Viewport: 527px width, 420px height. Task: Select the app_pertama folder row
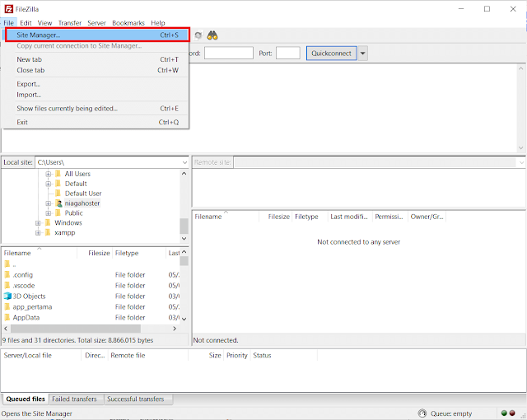tap(91, 307)
